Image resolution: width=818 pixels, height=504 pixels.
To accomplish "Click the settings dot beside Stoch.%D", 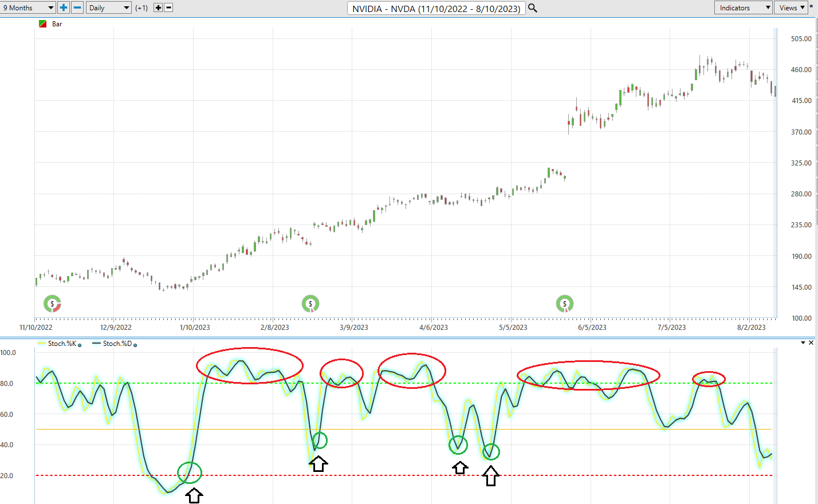I will (x=135, y=345).
